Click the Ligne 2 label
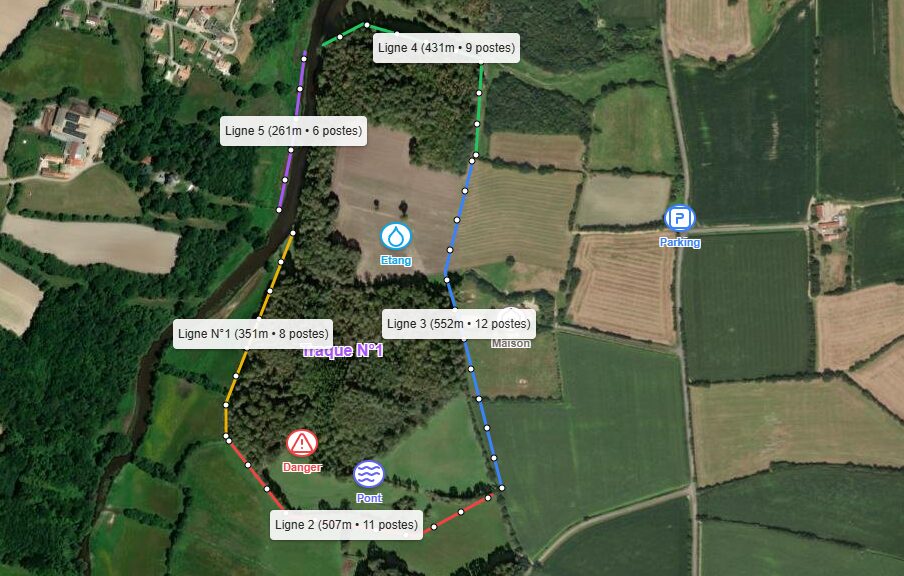This screenshot has height=576, width=904. point(346,525)
